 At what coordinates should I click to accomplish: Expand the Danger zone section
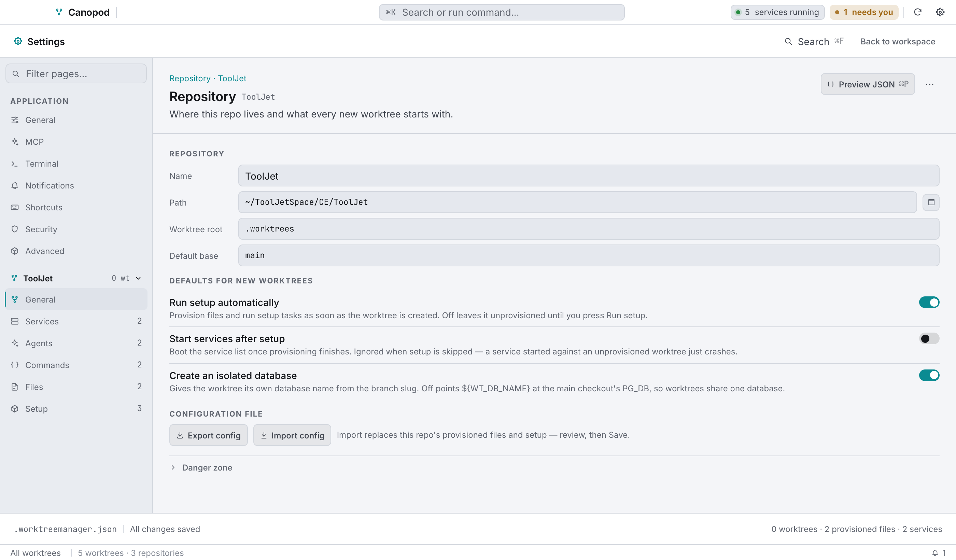click(x=201, y=467)
